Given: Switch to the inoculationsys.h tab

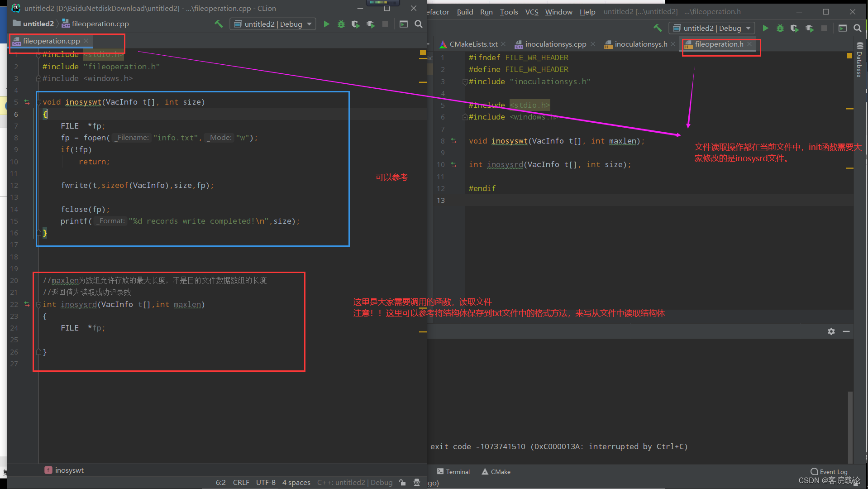Looking at the screenshot, I should [x=640, y=44].
